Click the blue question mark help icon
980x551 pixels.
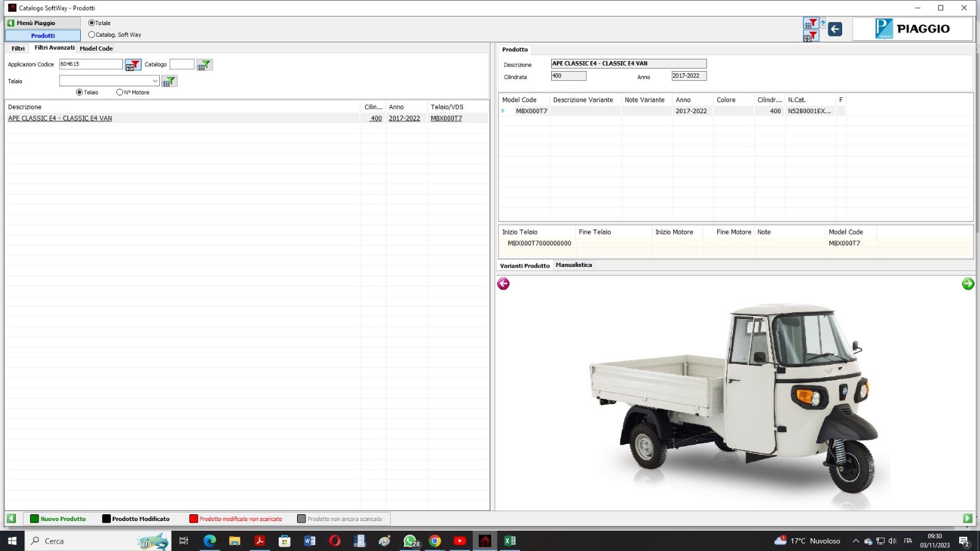[x=823, y=24]
